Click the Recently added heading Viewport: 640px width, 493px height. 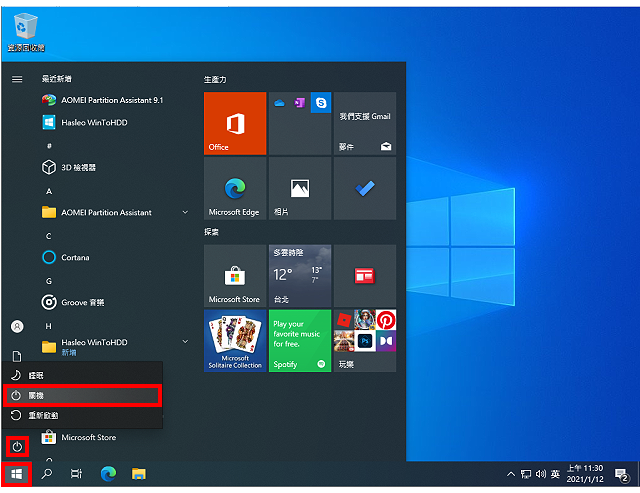click(57, 79)
